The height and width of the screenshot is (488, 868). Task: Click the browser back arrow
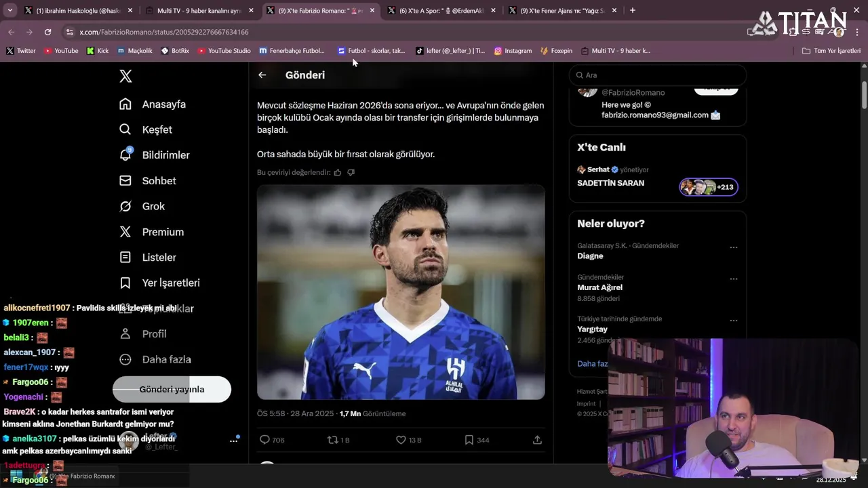point(12,32)
